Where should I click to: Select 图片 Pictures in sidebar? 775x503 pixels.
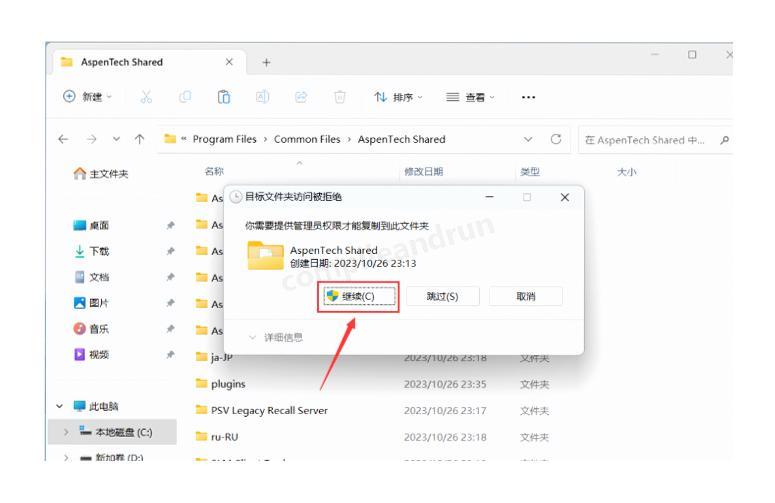click(x=91, y=303)
